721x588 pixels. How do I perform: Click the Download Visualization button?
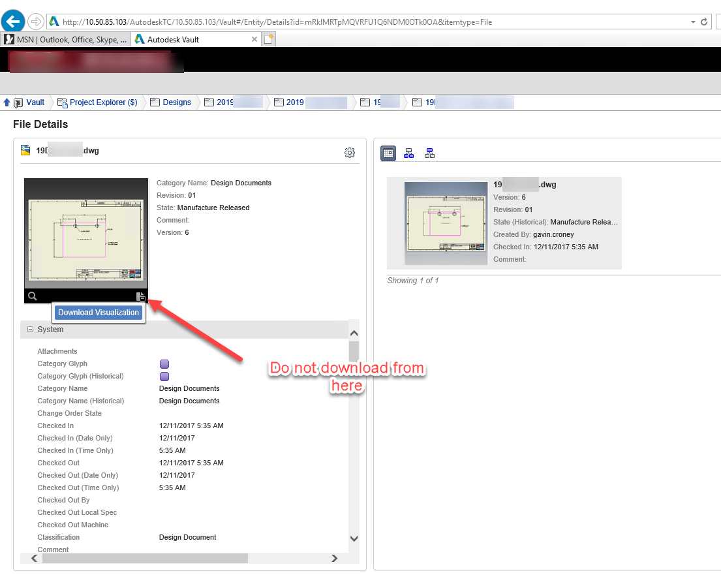point(99,313)
